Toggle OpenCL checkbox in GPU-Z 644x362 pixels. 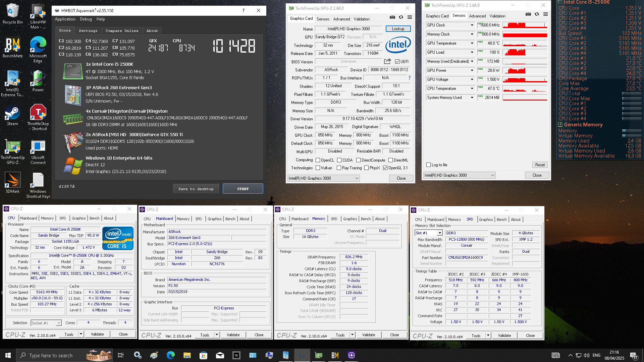318,160
